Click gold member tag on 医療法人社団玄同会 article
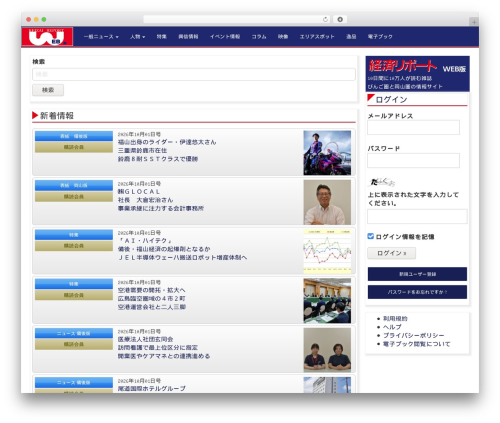 (74, 344)
